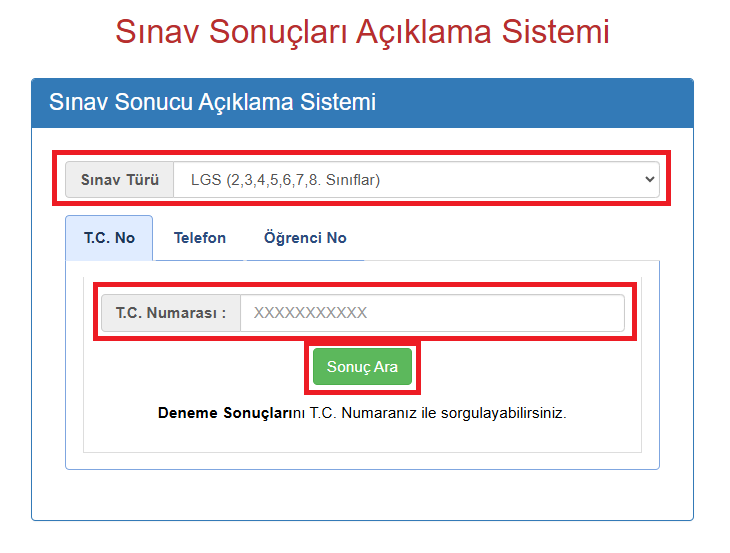Select the T.C. No tab
Viewport: 730px width, 553px height.
tap(110, 238)
